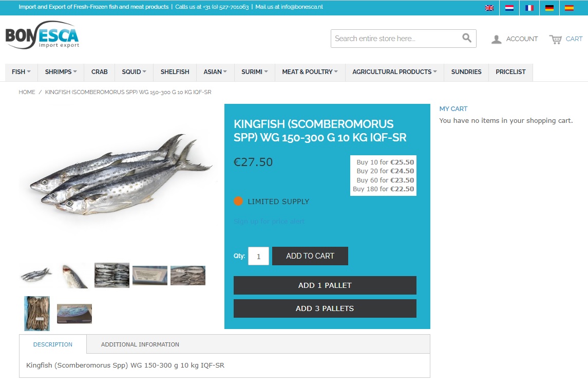Open the Meat & Poultry dropdown
The height and width of the screenshot is (383, 588).
[x=310, y=72]
